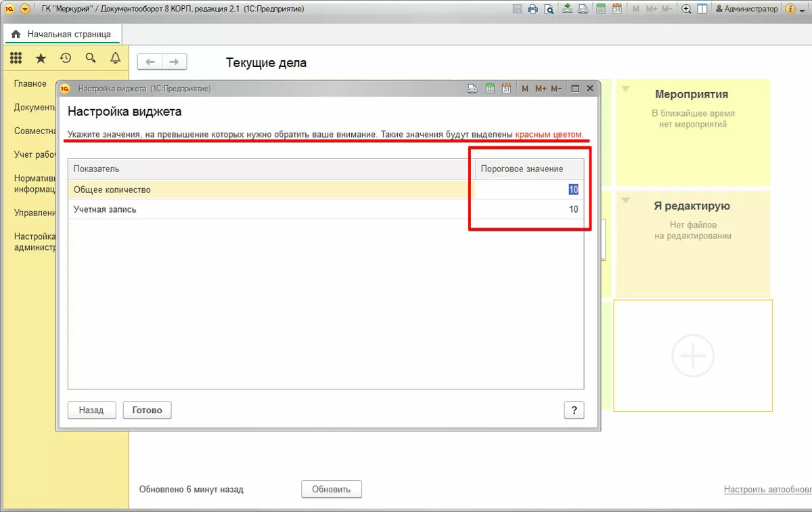Open the Calendar in the main toolbar
This screenshot has width=812, height=512.
pos(617,9)
